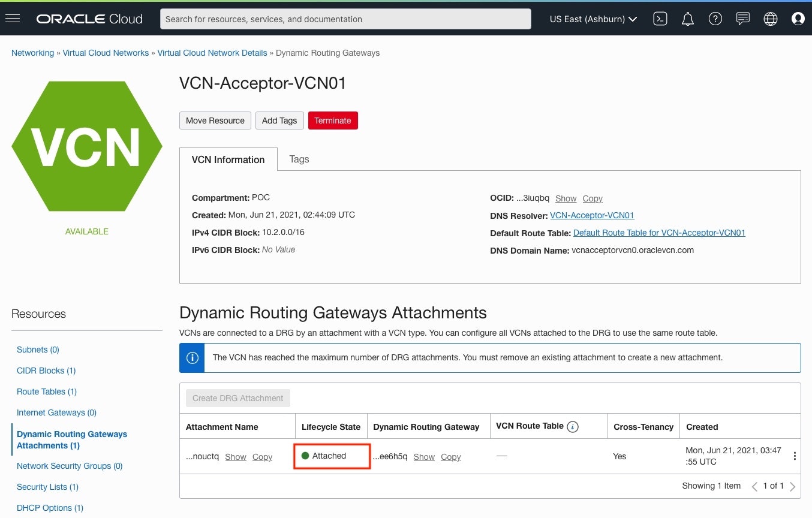812x518 pixels.
Task: Click the Move Resource button
Action: coord(215,121)
